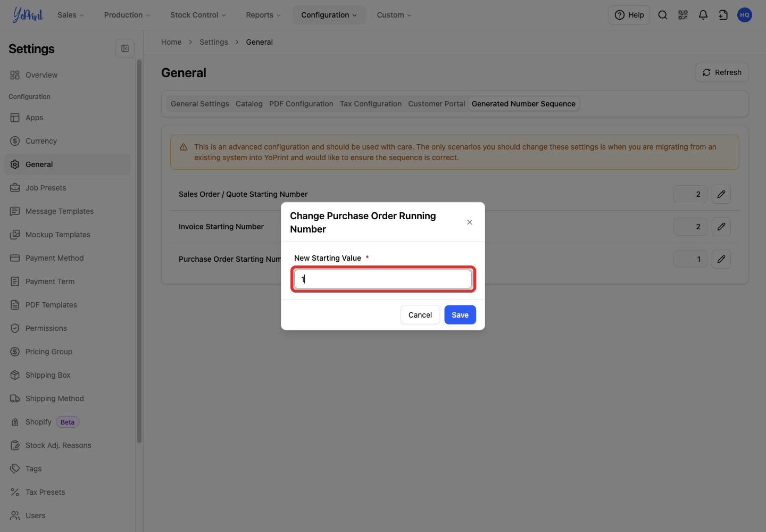Go to Tags settings

pos(68,469)
